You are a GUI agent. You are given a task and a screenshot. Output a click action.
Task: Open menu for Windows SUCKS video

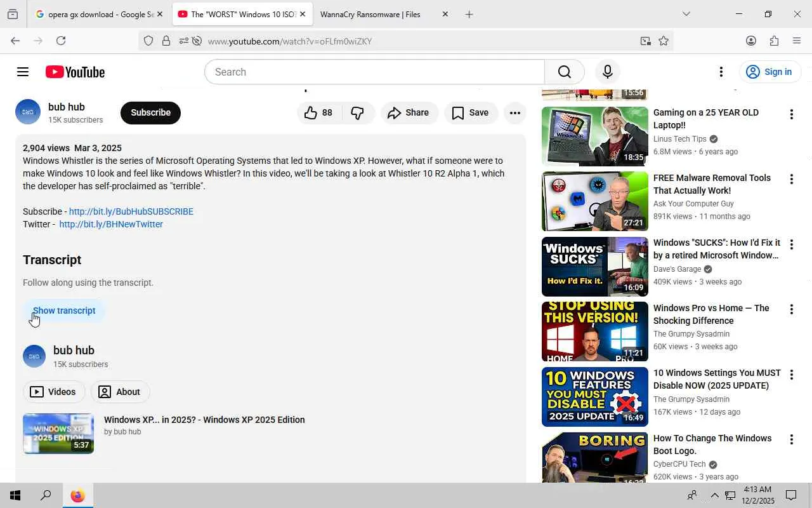click(x=791, y=244)
